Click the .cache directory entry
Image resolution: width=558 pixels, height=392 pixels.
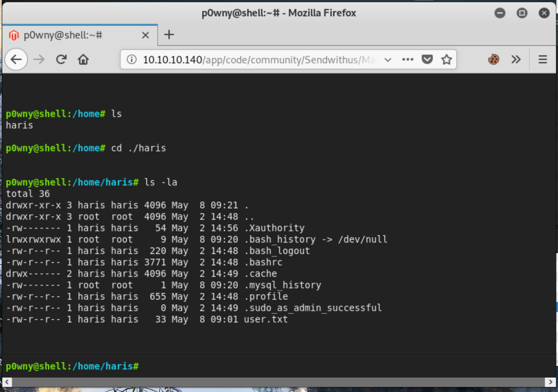[x=261, y=274]
